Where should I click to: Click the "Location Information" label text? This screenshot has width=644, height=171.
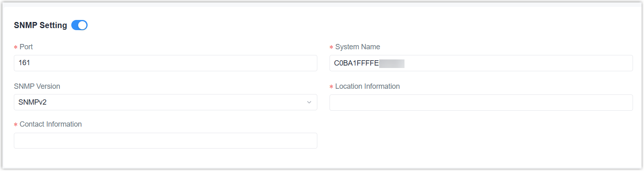tap(367, 86)
